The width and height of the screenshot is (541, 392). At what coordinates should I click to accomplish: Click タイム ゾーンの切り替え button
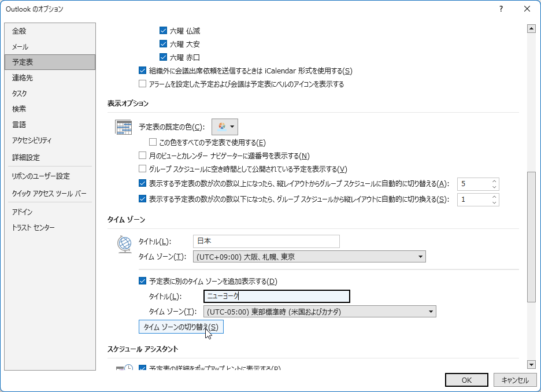[x=181, y=327]
